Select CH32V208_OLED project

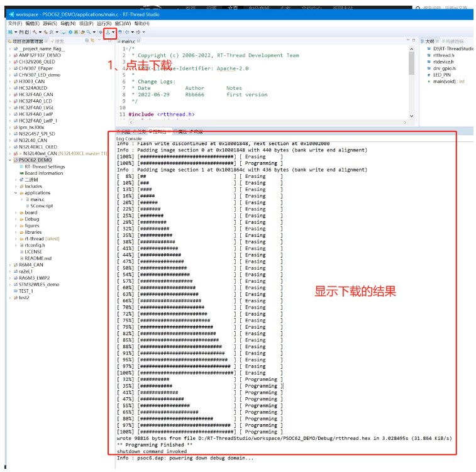pos(36,62)
